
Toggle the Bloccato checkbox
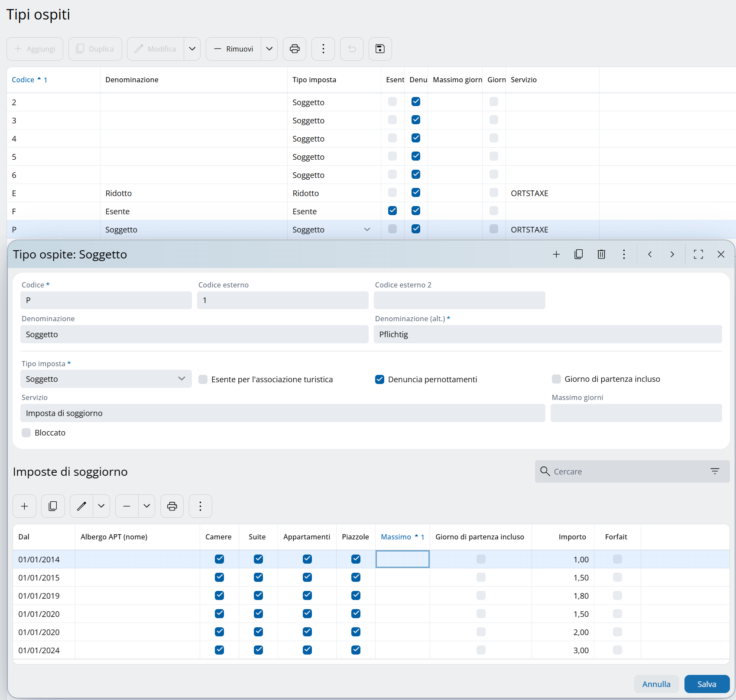[x=26, y=433]
